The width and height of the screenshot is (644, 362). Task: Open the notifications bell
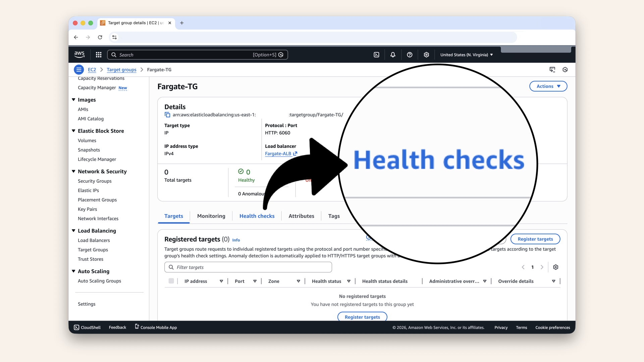tap(392, 55)
